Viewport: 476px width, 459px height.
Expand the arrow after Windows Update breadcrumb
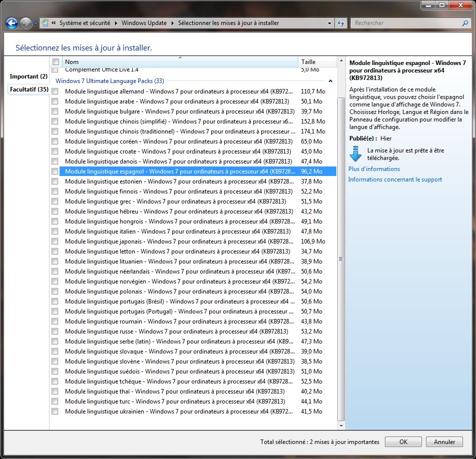coord(172,23)
